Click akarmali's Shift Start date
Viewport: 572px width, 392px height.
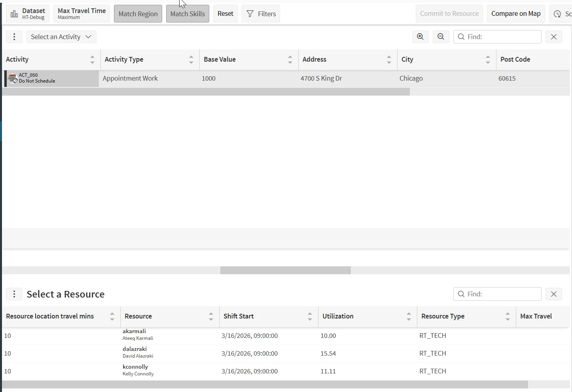(x=250, y=336)
